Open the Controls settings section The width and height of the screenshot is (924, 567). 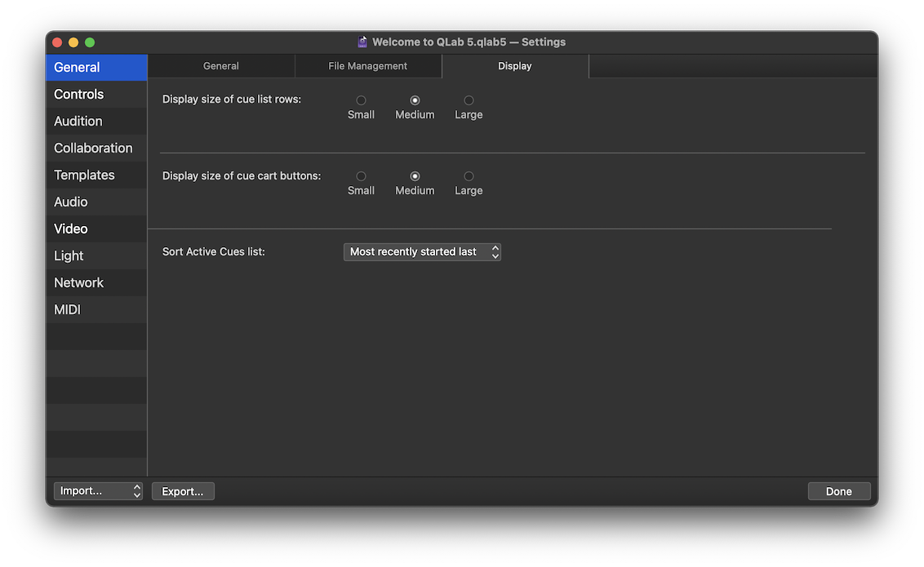79,95
